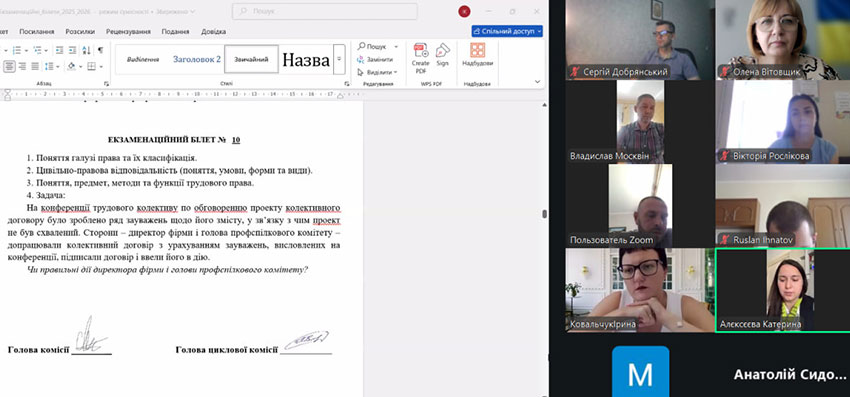850x397 pixels.
Task: Open the Рецензування ribbon tab
Action: [128, 31]
